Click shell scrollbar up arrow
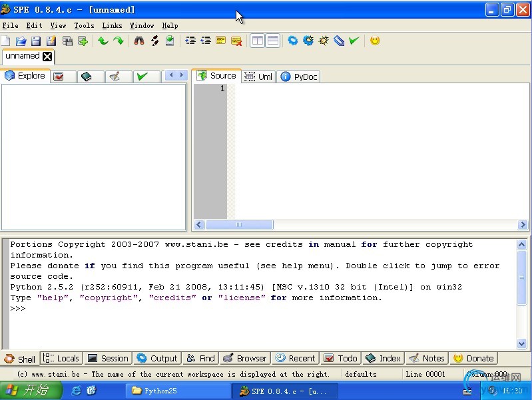This screenshot has height=400, width=532. pos(521,244)
